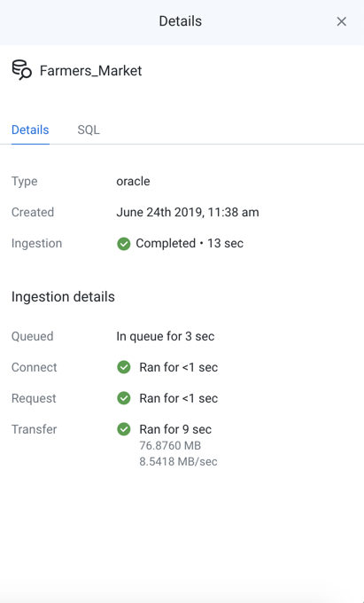Click 'Ran for 9 sec' transfer text
Viewport: 364px width, 603px height.
175,429
